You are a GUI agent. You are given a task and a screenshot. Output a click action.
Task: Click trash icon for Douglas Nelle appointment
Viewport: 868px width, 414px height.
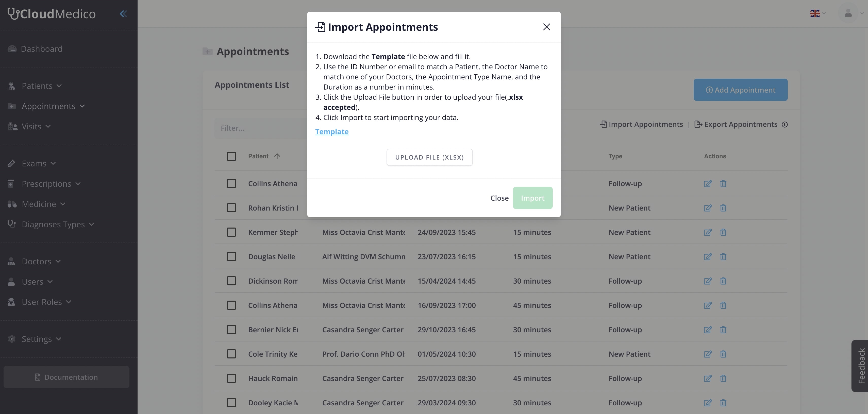723,256
